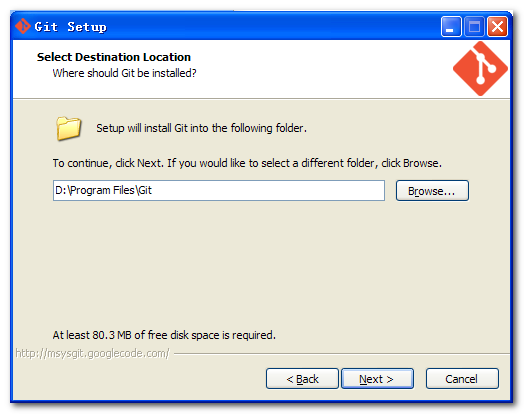
Task: Continue with the Next > button
Action: [377, 379]
